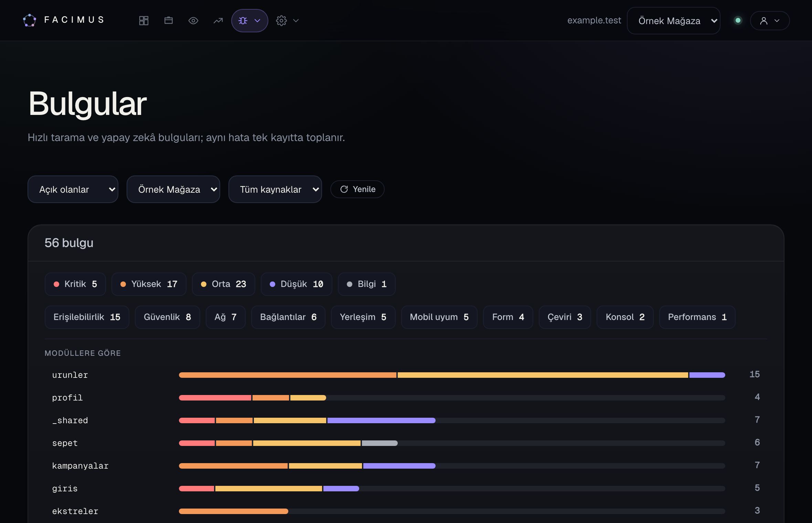Select the Ağ category chip
The image size is (812, 523).
[x=226, y=317]
